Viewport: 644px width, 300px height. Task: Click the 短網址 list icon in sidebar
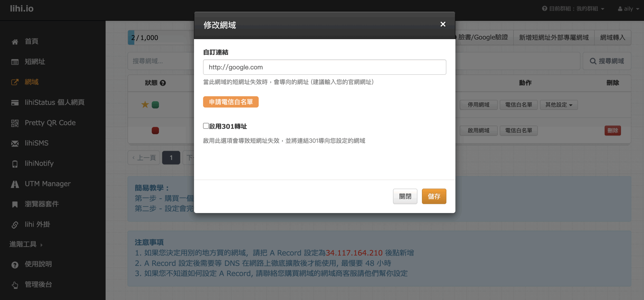(x=15, y=62)
